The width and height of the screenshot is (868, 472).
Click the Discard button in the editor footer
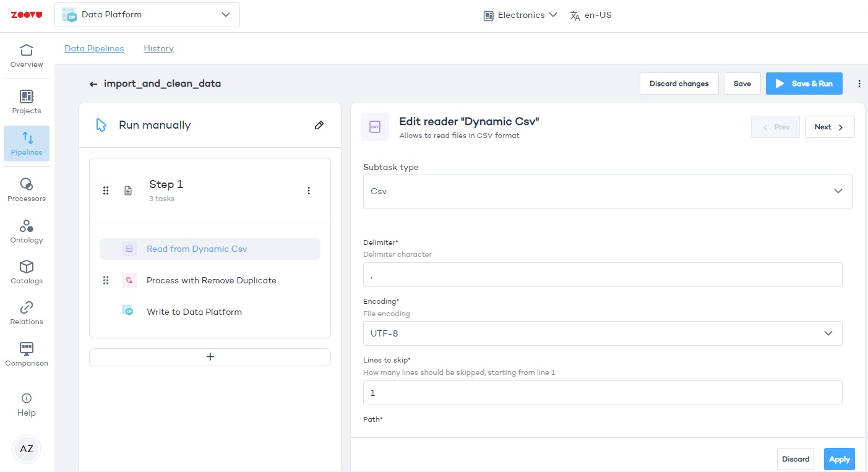pyautogui.click(x=796, y=459)
